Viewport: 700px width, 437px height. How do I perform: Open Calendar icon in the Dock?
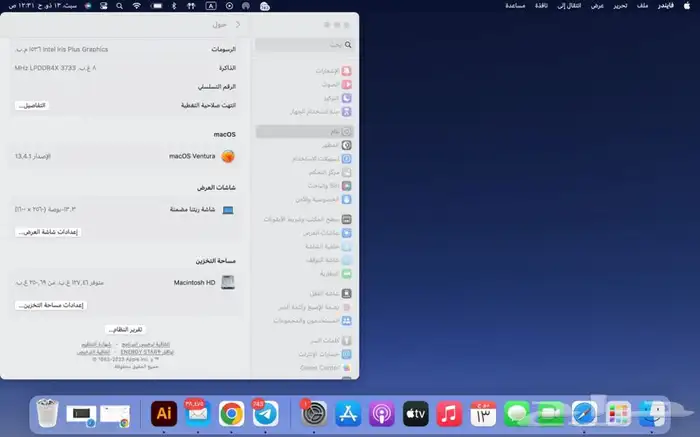(x=483, y=413)
